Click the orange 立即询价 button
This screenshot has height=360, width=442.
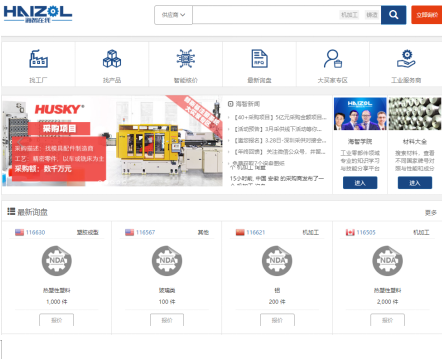tap(427, 15)
